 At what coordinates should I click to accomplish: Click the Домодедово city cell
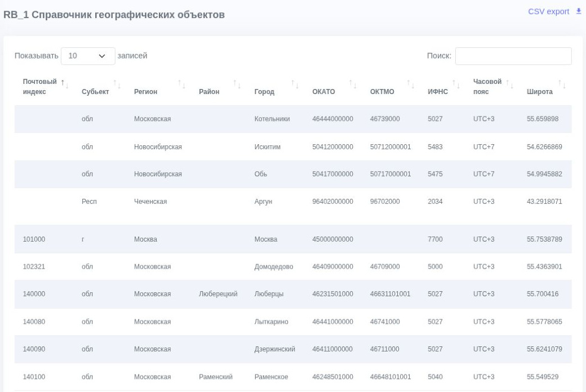(274, 267)
